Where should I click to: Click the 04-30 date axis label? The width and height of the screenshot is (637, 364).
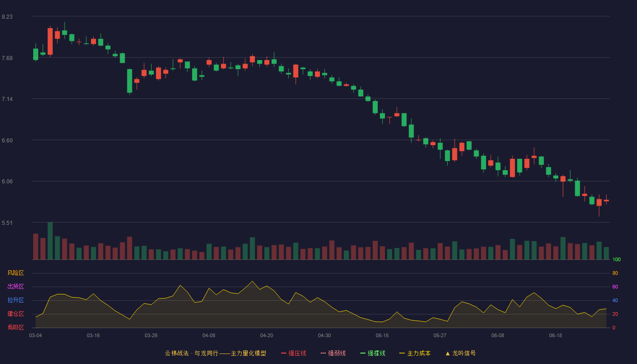[324, 335]
